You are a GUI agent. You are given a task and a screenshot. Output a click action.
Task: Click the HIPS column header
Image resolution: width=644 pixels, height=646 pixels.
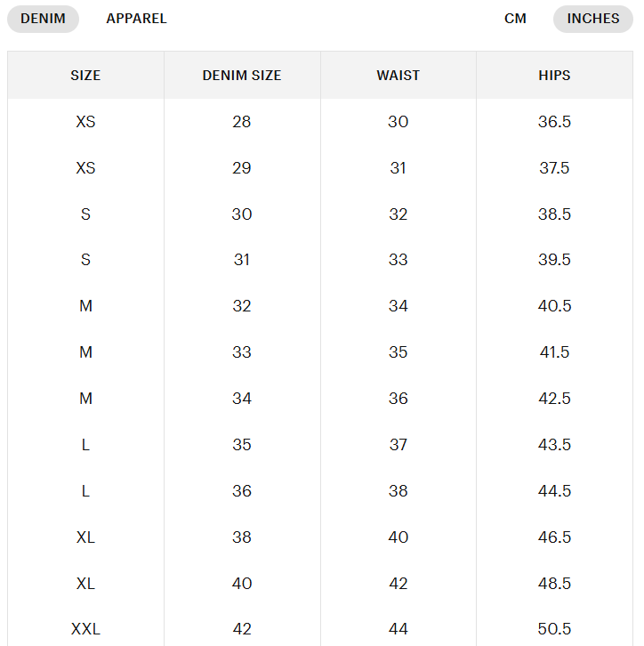tap(554, 76)
